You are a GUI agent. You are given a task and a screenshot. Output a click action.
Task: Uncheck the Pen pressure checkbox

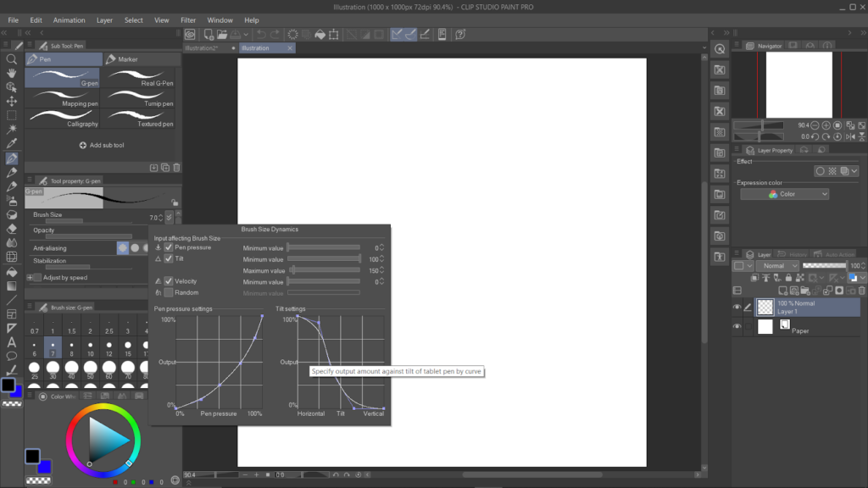pos(169,247)
